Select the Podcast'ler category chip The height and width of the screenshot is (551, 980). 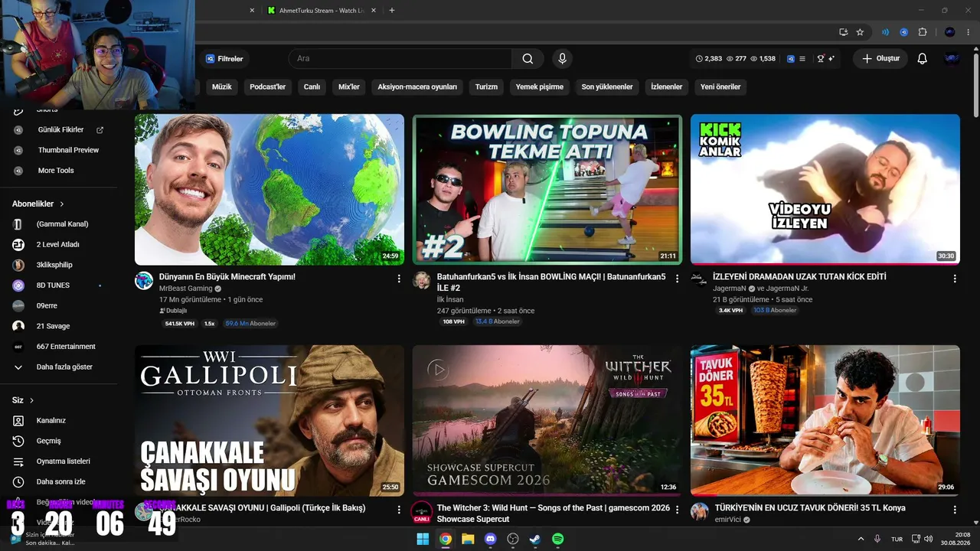[267, 87]
